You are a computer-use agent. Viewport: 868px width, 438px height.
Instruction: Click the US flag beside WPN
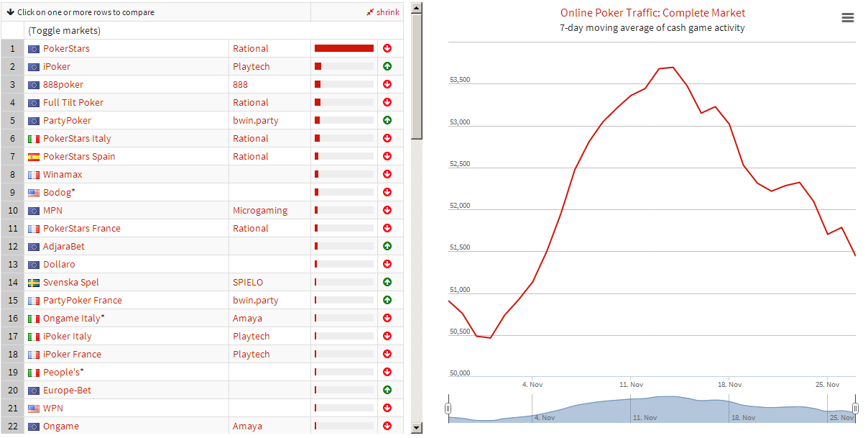click(x=34, y=409)
